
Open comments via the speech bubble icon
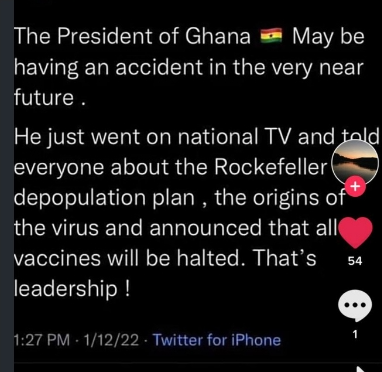pyautogui.click(x=355, y=305)
